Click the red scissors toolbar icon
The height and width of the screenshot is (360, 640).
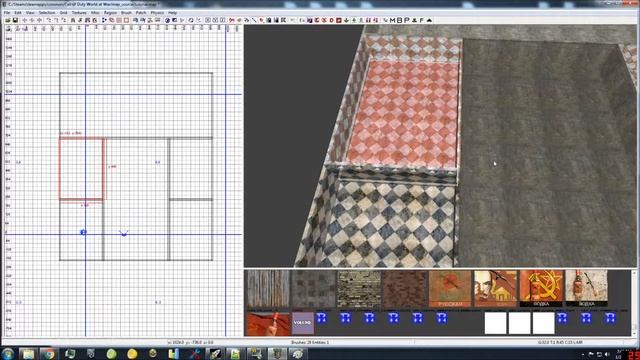[232, 20]
